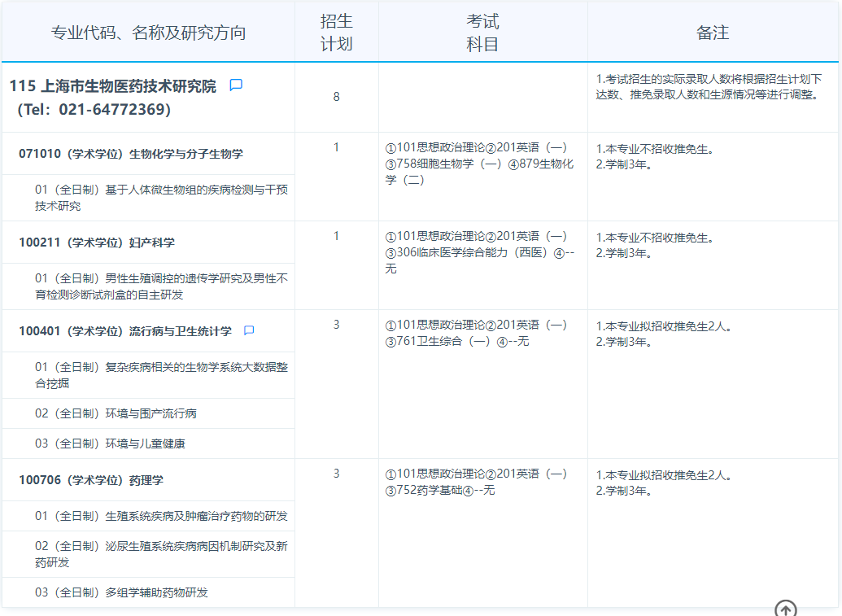Click the Tel: 021-64772369 phone number

click(94, 110)
